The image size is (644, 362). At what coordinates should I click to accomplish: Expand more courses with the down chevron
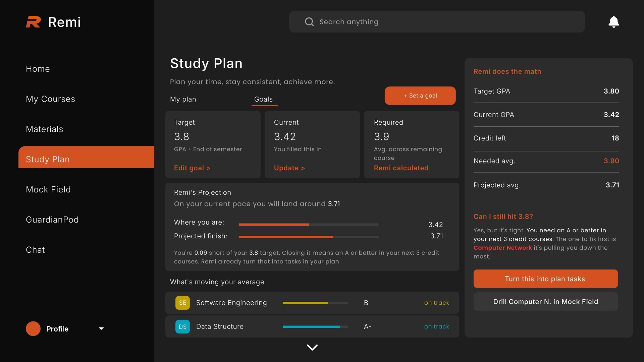coord(312,347)
